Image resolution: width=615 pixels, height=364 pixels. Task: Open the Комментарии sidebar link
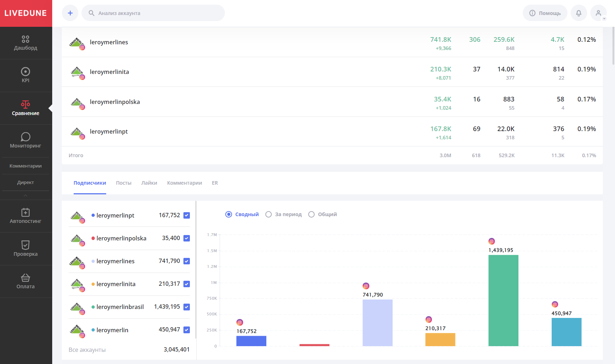pos(25,166)
